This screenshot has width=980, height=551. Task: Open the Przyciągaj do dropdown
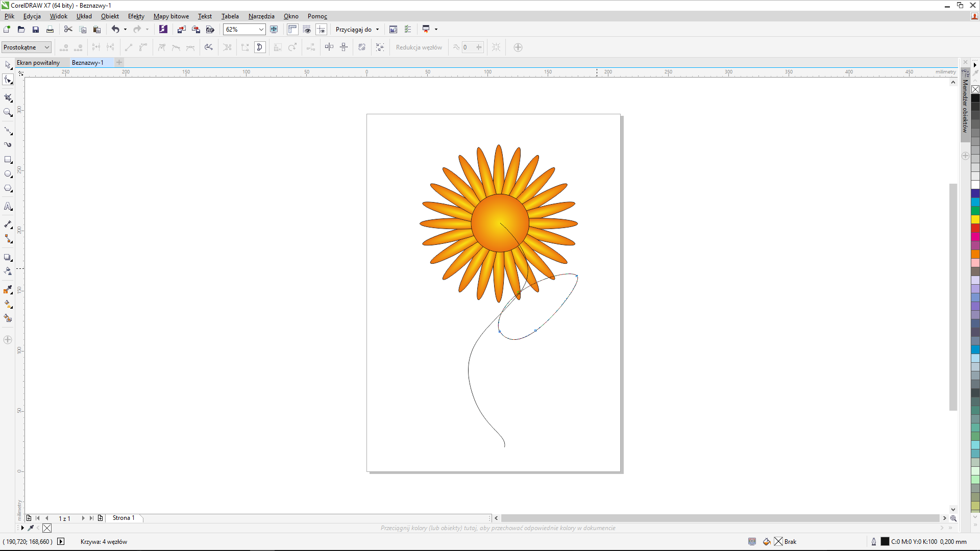click(357, 30)
